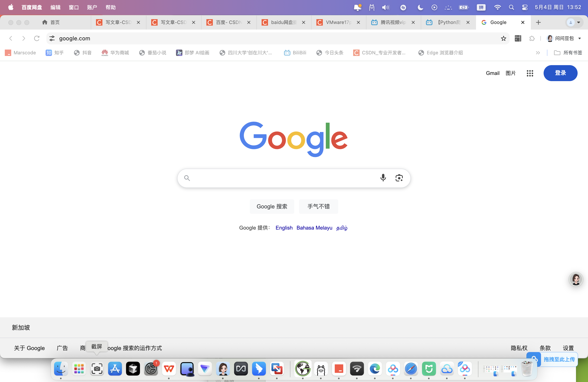
Task: Open the 账户 menu in menu bar
Action: click(92, 7)
